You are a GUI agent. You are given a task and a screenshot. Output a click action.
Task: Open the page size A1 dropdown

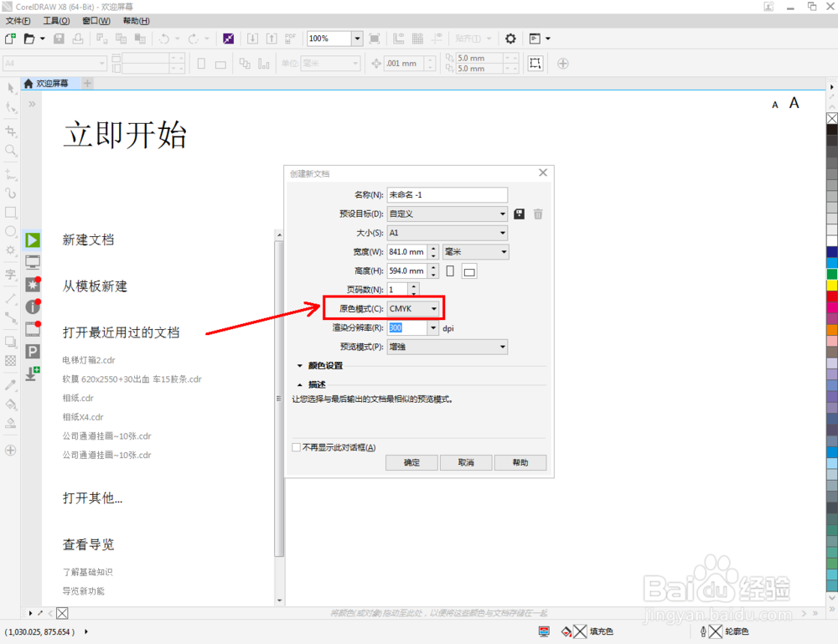(x=447, y=233)
